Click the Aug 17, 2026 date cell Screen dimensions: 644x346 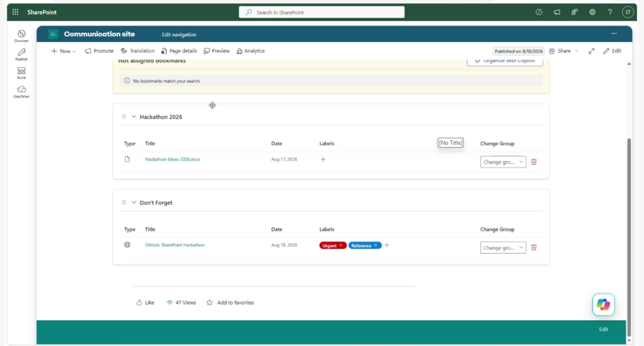[x=284, y=159]
